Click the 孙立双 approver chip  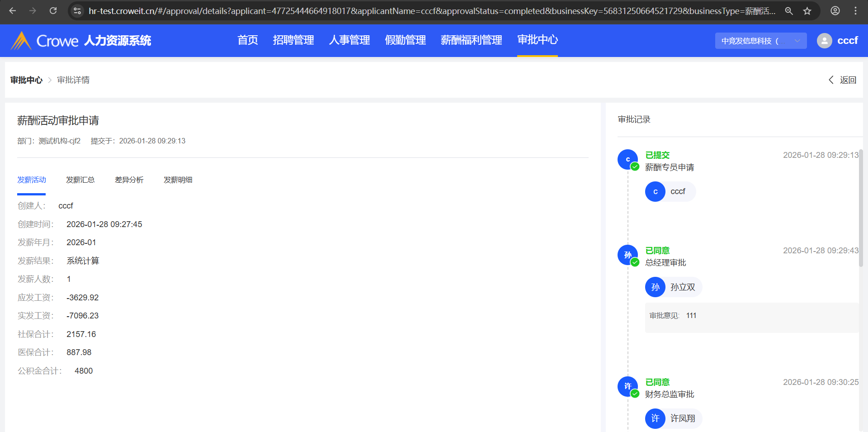click(673, 287)
